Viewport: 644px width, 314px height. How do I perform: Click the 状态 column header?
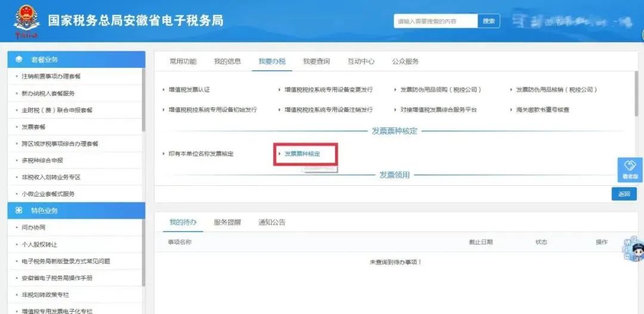coord(541,242)
